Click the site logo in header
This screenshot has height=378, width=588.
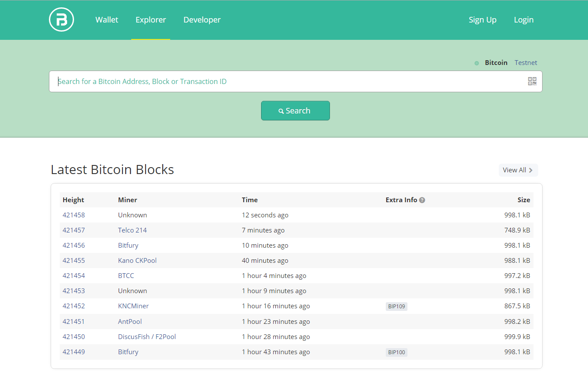61,20
